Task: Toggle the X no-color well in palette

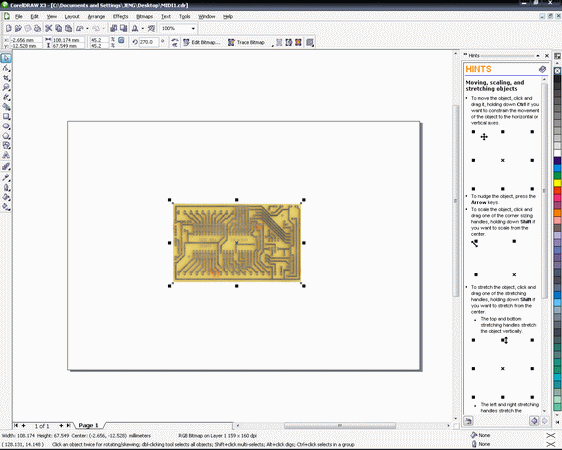Action: click(x=557, y=71)
